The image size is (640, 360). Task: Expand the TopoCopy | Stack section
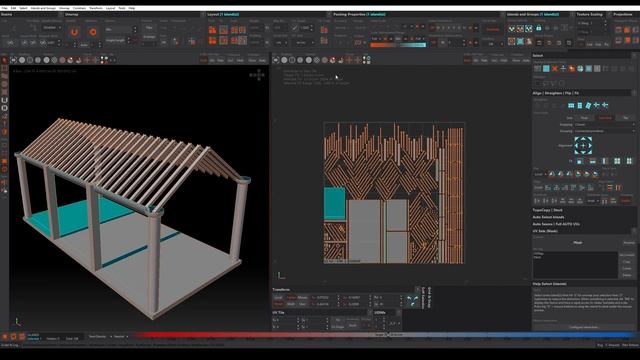coord(547,210)
